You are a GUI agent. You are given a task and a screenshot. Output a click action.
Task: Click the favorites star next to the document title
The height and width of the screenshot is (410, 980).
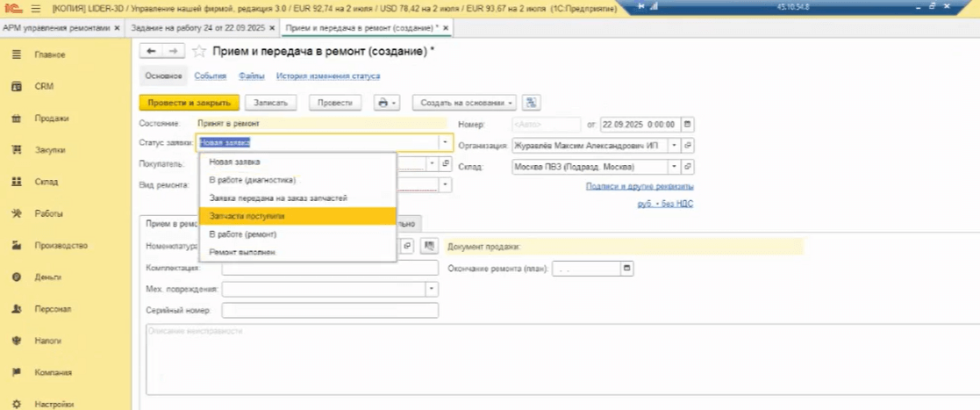199,52
